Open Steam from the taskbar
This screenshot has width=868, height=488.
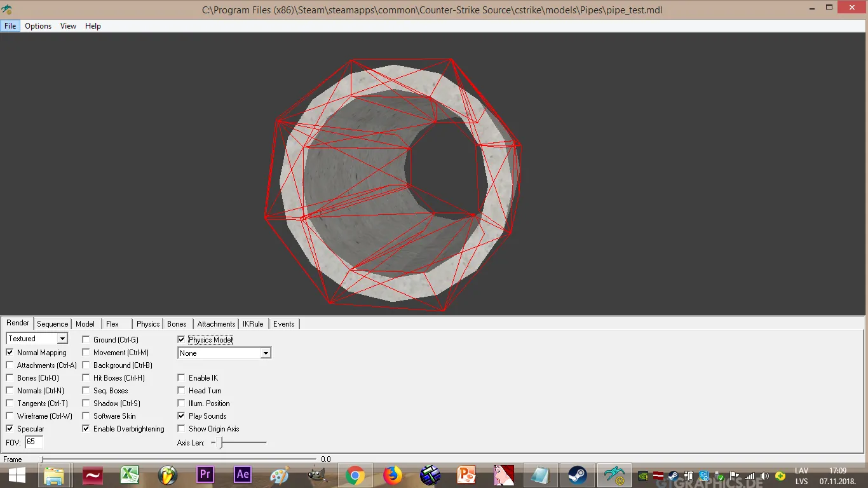[x=578, y=475]
